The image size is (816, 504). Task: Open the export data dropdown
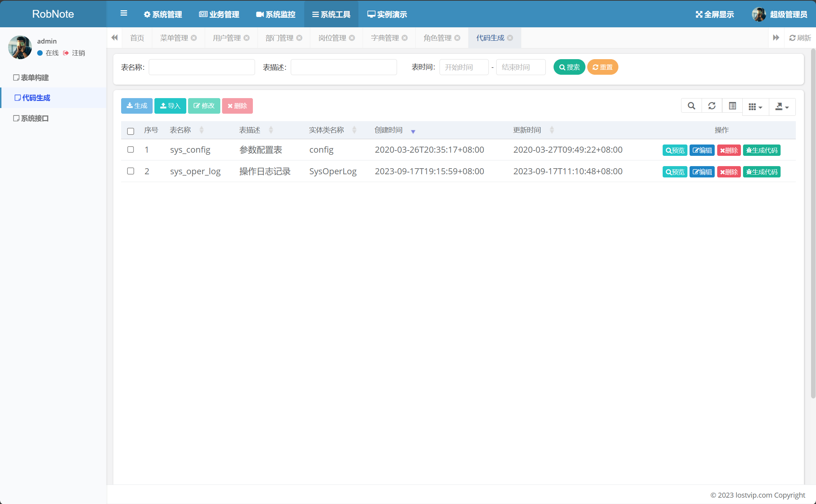pyautogui.click(x=782, y=107)
